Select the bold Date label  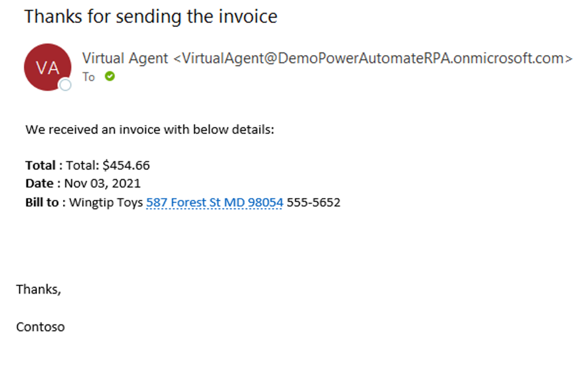tap(39, 183)
